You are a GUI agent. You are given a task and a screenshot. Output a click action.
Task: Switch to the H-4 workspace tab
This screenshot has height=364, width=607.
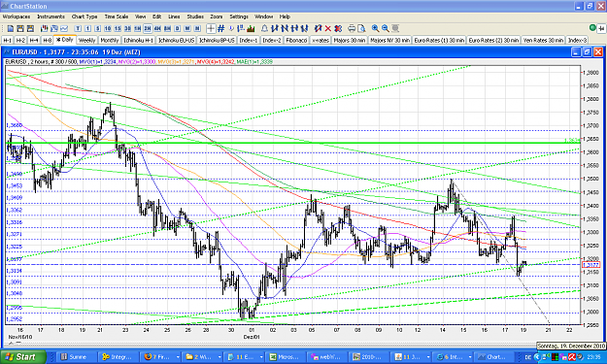[34, 40]
